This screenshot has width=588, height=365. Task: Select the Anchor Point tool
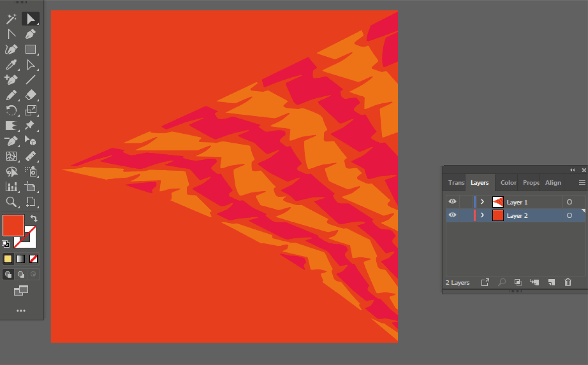click(x=11, y=34)
